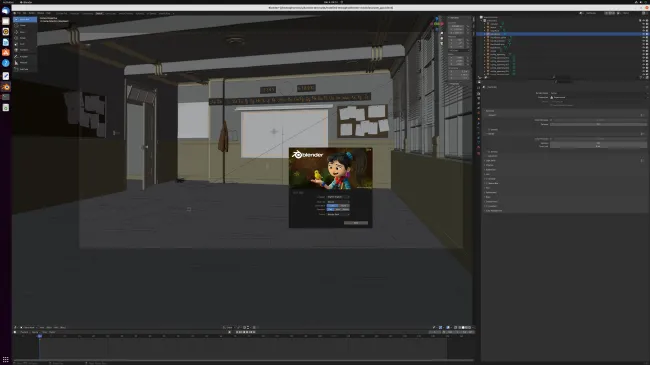Open the Render menu

[x=32, y=13]
